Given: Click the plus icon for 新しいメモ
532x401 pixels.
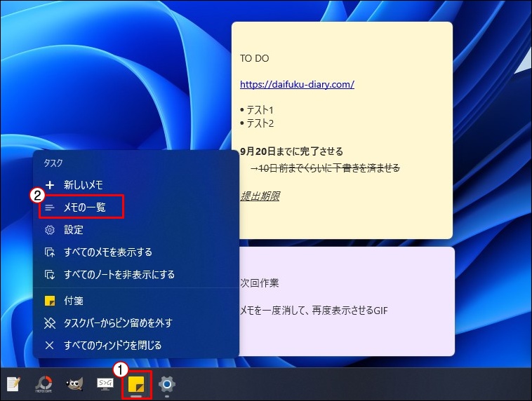Looking at the screenshot, I should point(49,185).
